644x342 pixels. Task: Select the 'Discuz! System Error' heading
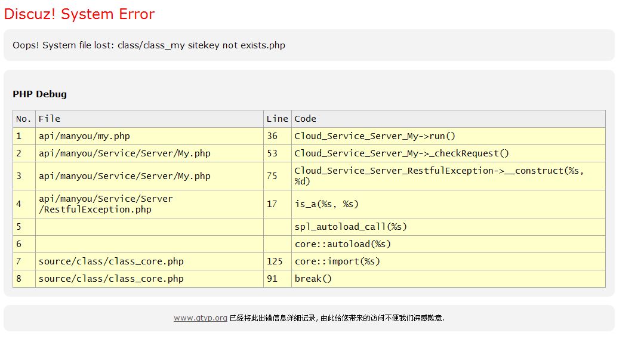[x=79, y=14]
